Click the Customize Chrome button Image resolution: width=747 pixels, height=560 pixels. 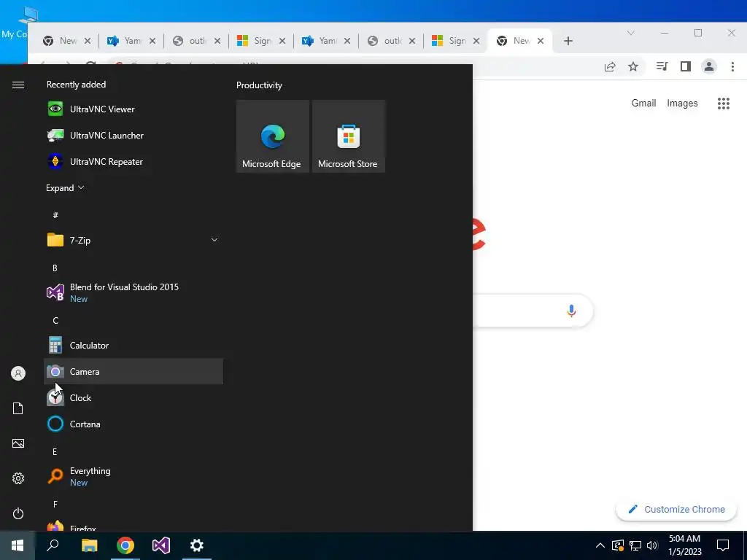click(x=676, y=509)
